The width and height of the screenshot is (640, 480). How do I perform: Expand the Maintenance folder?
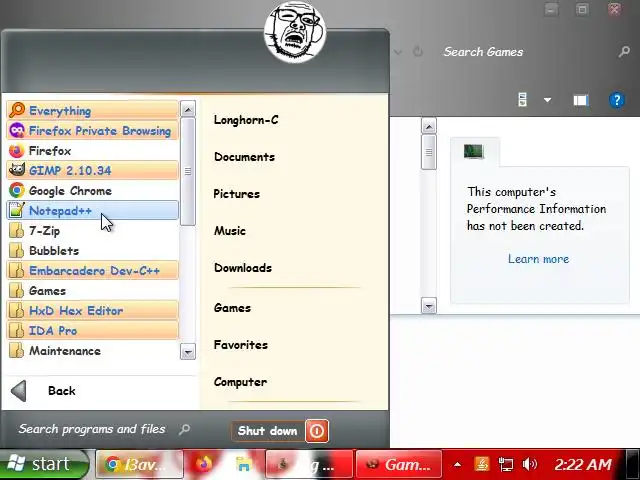tap(93, 351)
